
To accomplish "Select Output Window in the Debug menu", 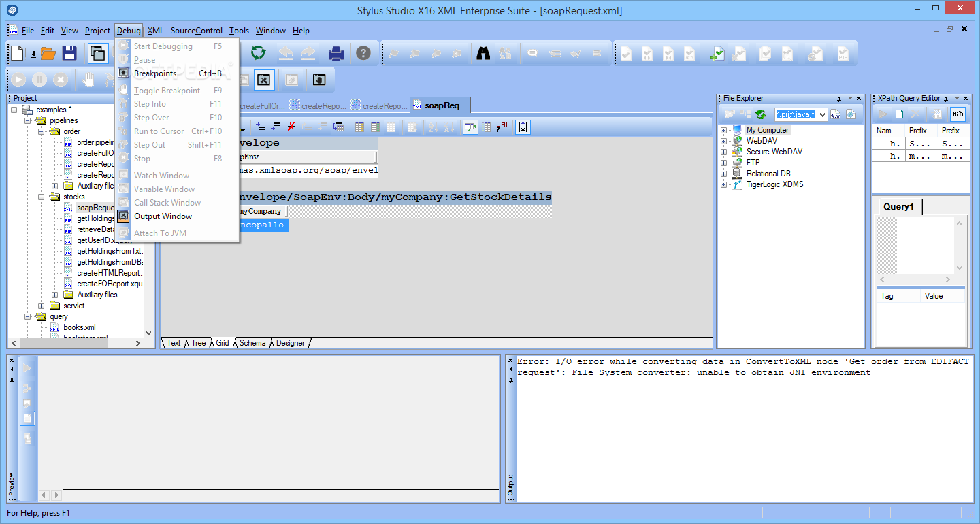I will (x=177, y=216).
